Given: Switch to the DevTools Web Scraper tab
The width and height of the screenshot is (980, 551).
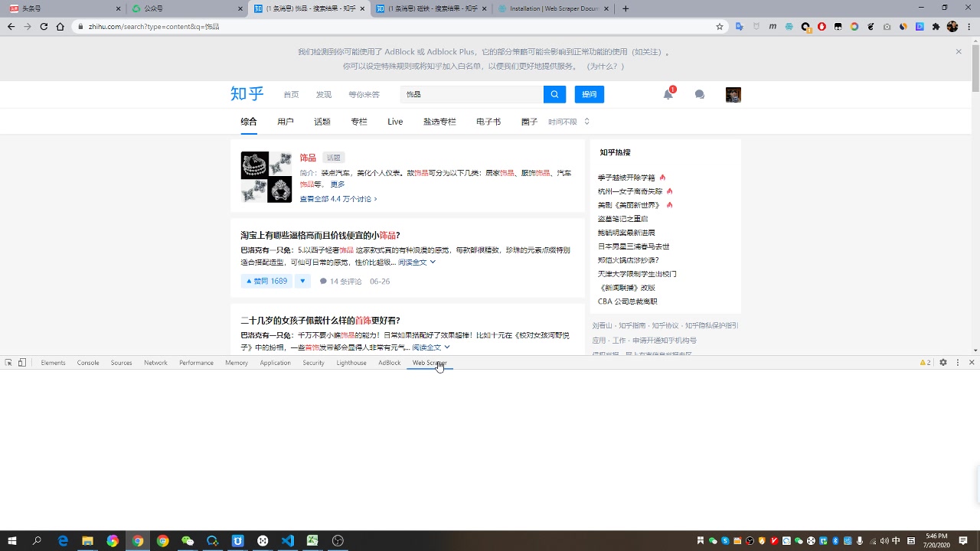Looking at the screenshot, I should [430, 363].
